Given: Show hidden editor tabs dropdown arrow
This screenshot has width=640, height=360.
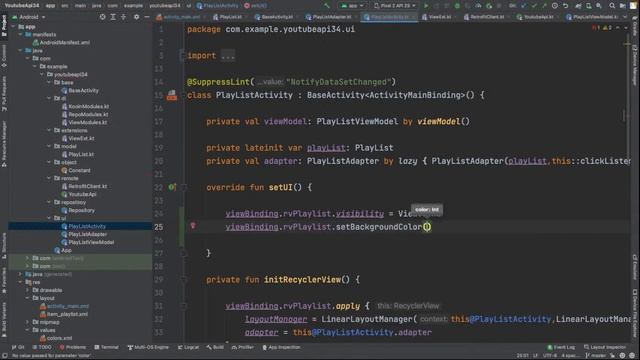Looking at the screenshot, I should point(625,17).
